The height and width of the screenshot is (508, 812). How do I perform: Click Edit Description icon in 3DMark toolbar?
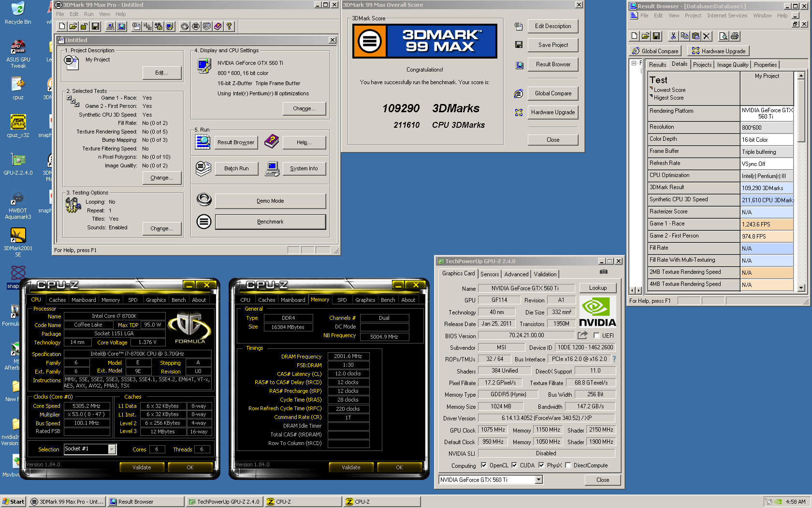click(136, 26)
